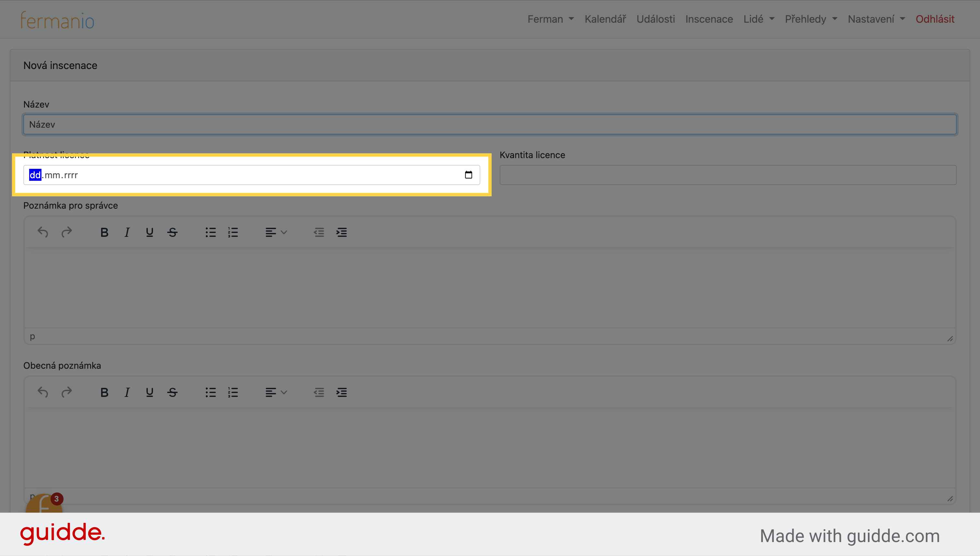Toggle bold in Poznámka pro správce editor
Viewport: 980px width, 556px height.
point(104,232)
